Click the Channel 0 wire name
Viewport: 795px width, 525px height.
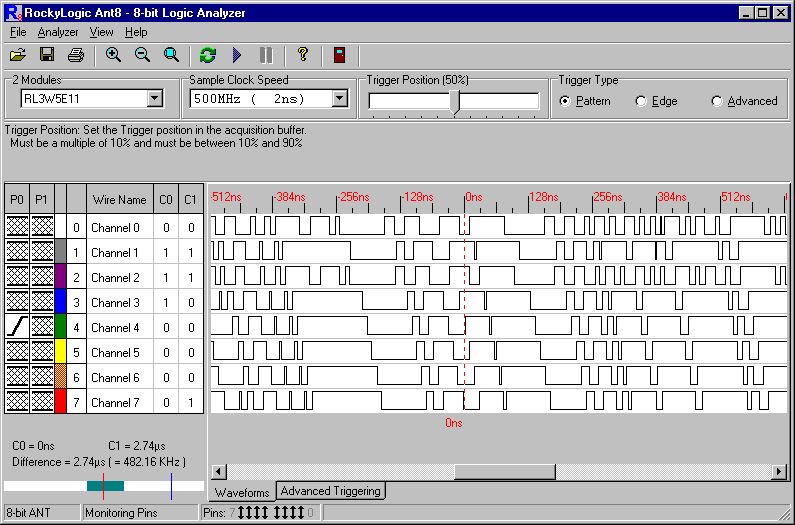[x=115, y=228]
